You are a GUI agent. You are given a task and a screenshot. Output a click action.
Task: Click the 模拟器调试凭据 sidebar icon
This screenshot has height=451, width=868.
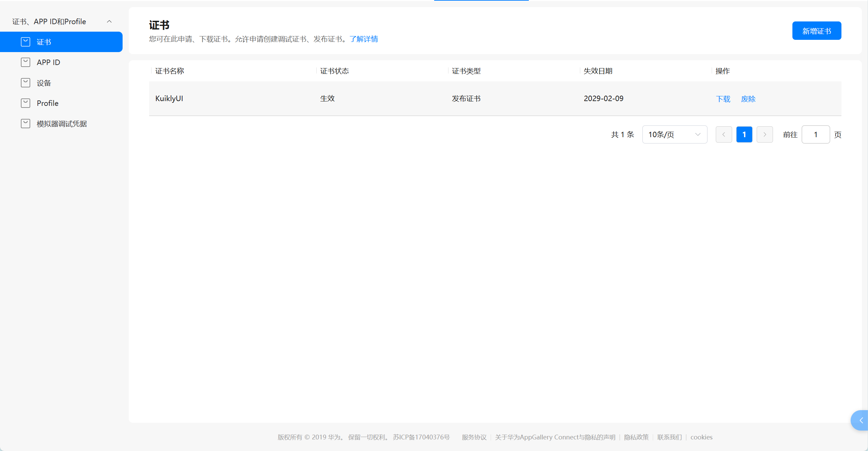point(26,123)
